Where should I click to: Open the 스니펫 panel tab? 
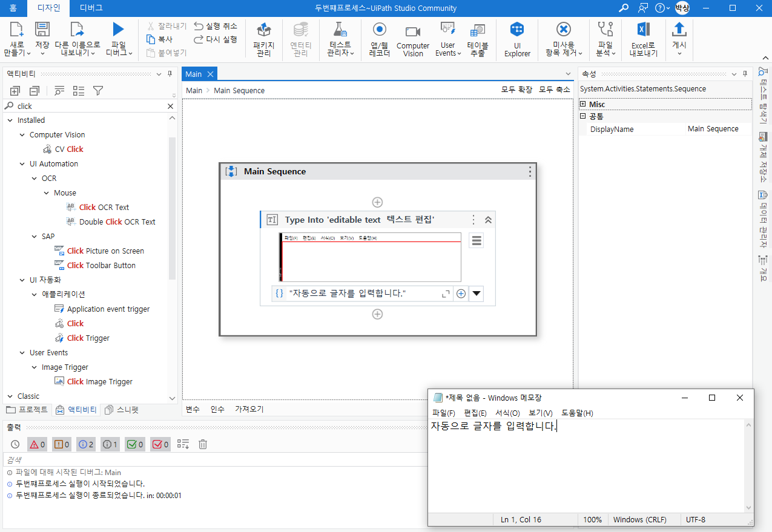coord(121,410)
